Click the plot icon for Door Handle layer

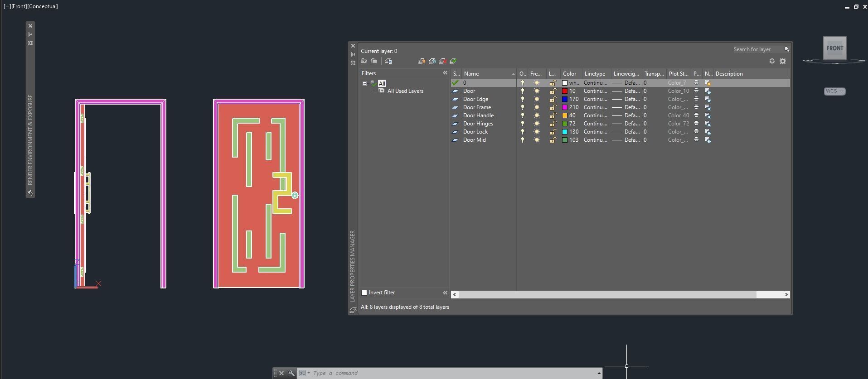[697, 115]
